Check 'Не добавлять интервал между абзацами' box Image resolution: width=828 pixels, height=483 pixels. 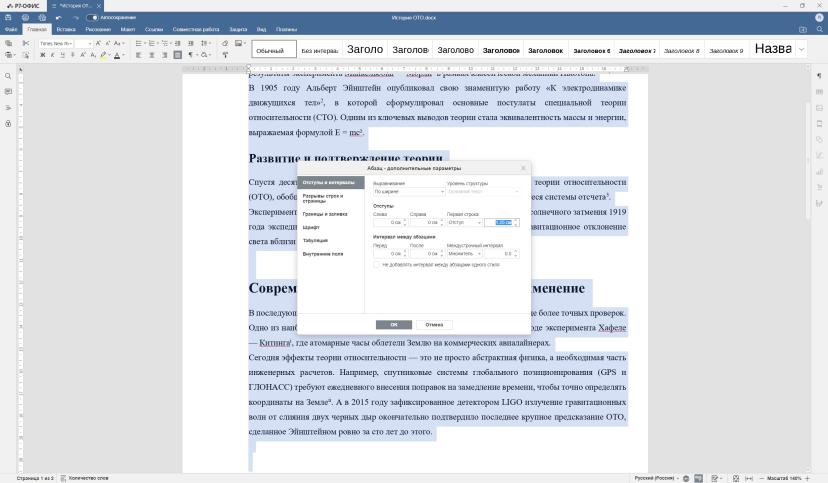coord(377,265)
